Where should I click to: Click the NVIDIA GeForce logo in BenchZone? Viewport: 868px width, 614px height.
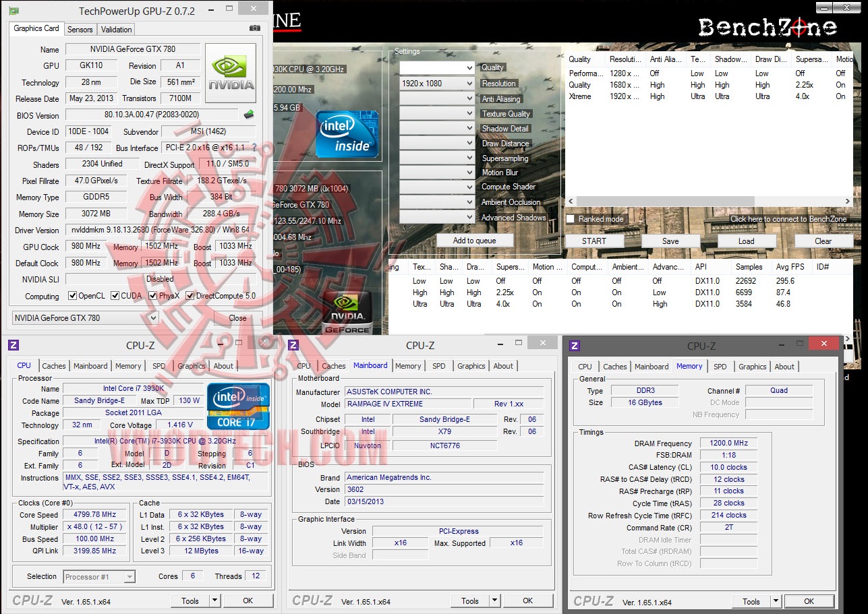coord(347,313)
